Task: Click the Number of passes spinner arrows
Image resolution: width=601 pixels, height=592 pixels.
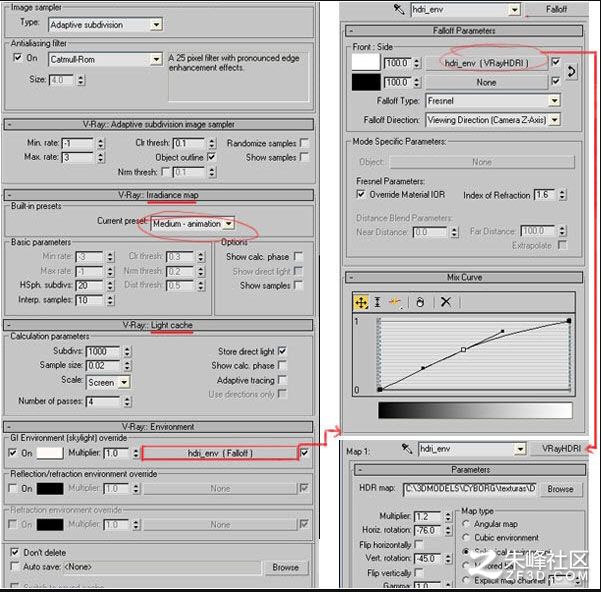Action: click(x=127, y=402)
